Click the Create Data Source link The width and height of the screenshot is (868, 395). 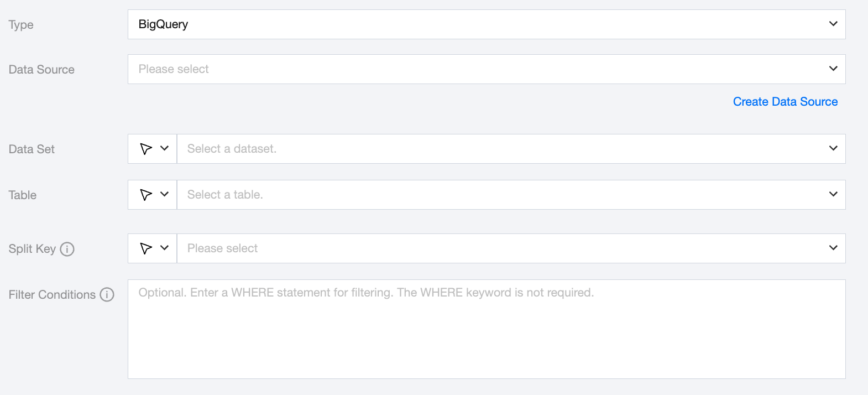point(785,102)
